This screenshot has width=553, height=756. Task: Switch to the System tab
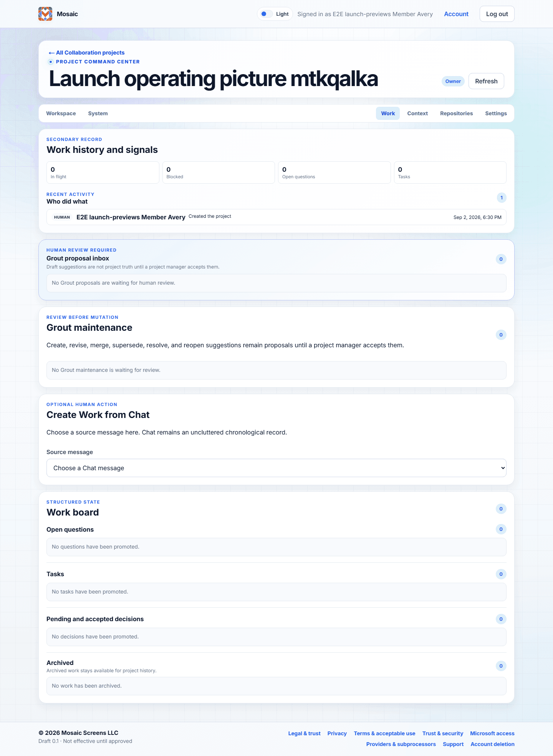click(98, 113)
